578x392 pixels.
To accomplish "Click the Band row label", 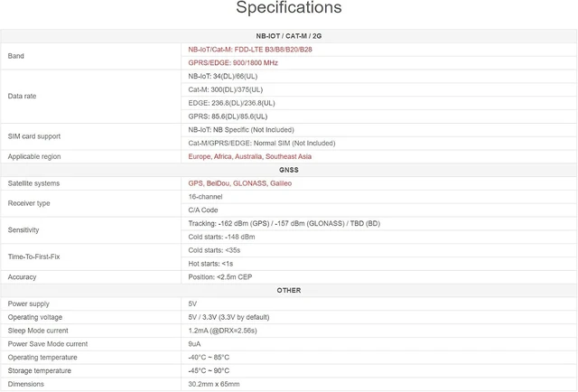I will pos(16,56).
